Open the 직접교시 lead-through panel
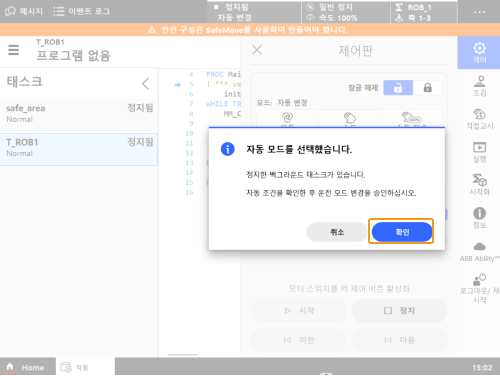 click(479, 119)
